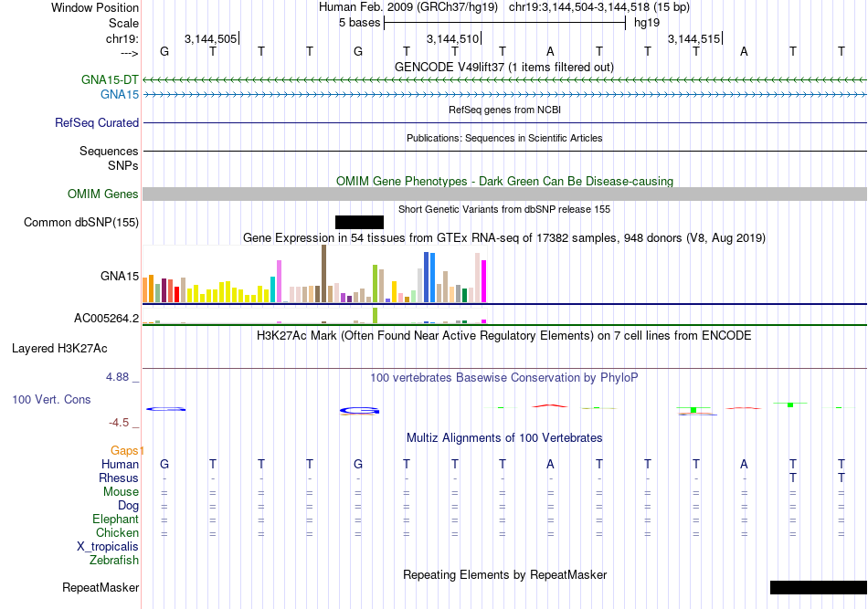Click the tall green AC005264.2 expression bar
The image size is (868, 609).
pyautogui.click(x=376, y=315)
